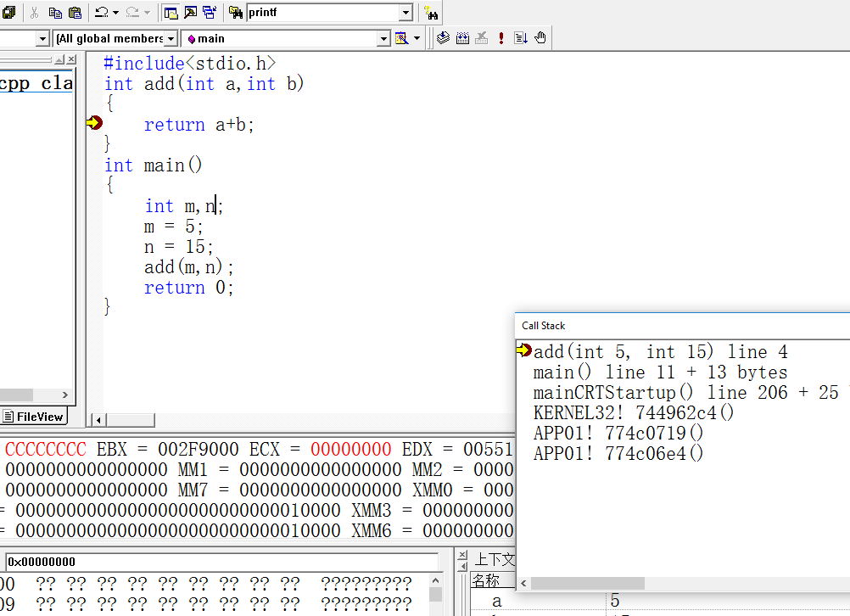850x616 pixels.
Task: Open the printf find combo box dropdown
Action: point(405,13)
